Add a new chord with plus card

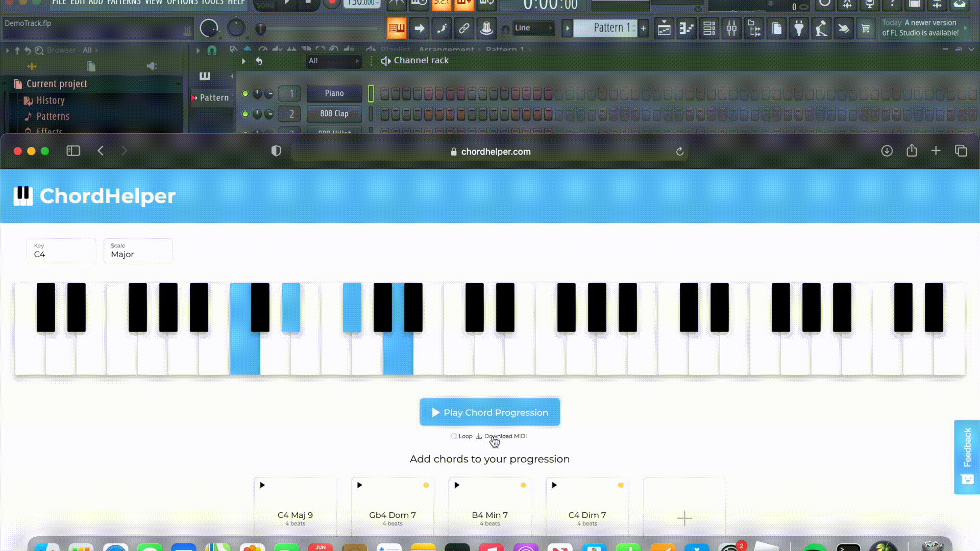click(x=684, y=518)
